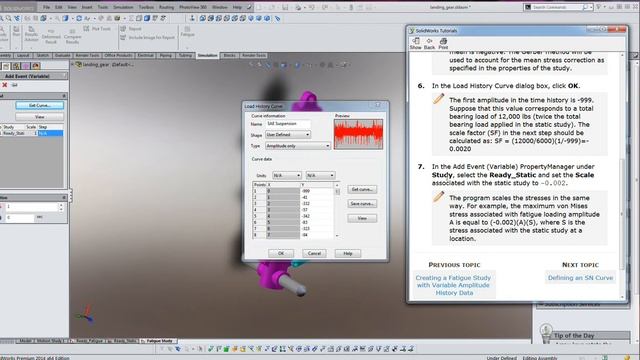The height and width of the screenshot is (360, 640).
Task: Click Help button in Load History Curve dialog
Action: pyautogui.click(x=348, y=253)
